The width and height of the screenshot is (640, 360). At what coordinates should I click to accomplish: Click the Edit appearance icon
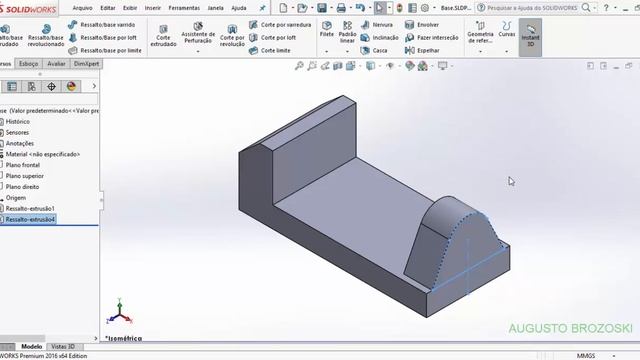click(x=409, y=66)
